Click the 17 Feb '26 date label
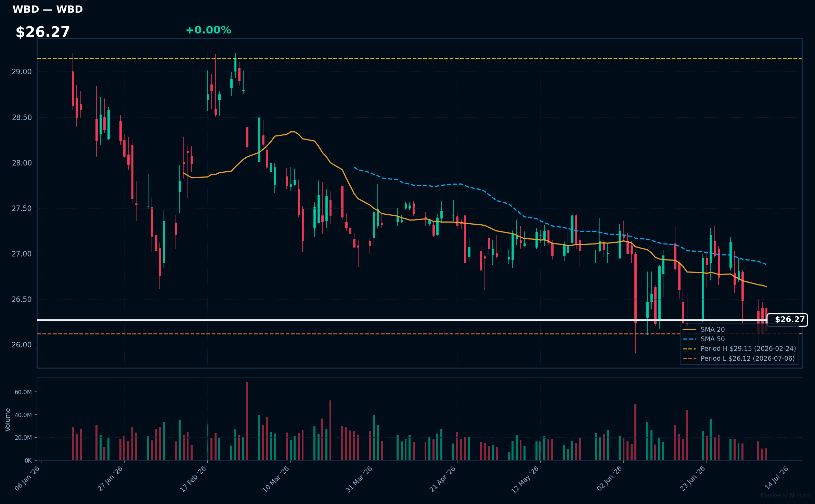Viewport: 815px width, 504px height. point(193,478)
